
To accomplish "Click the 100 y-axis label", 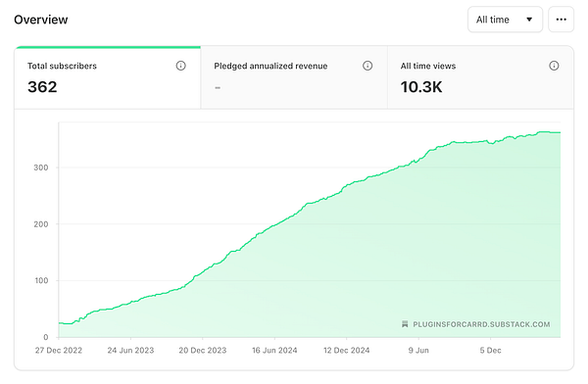I will (x=41, y=280).
